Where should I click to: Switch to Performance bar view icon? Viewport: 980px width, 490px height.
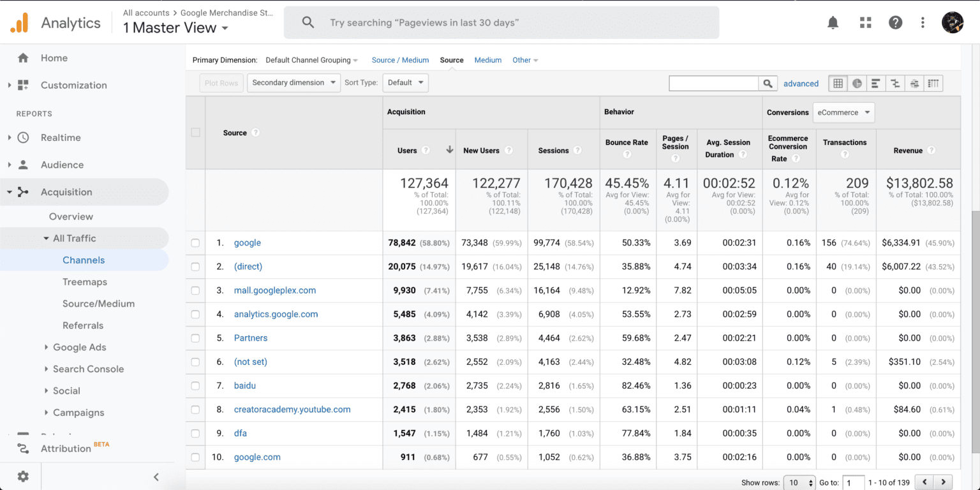[x=876, y=83]
